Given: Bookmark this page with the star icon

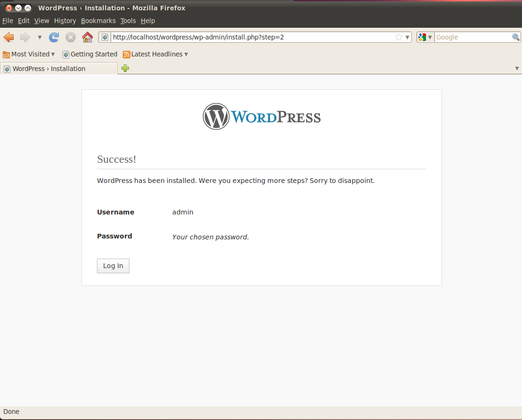Looking at the screenshot, I should click(399, 37).
